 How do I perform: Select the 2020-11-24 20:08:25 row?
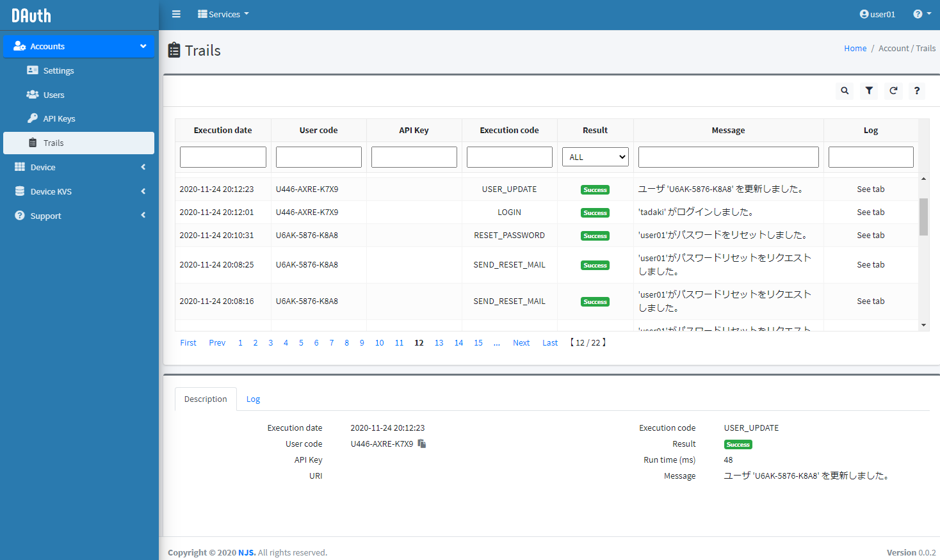pos(547,265)
